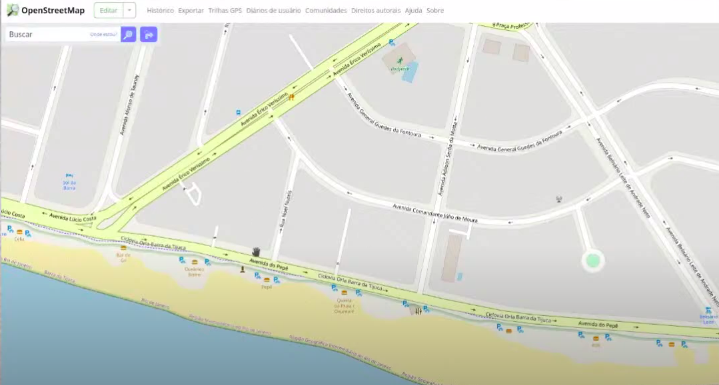Open the directions arrow button
Image resolution: width=719 pixels, height=385 pixels.
click(149, 34)
